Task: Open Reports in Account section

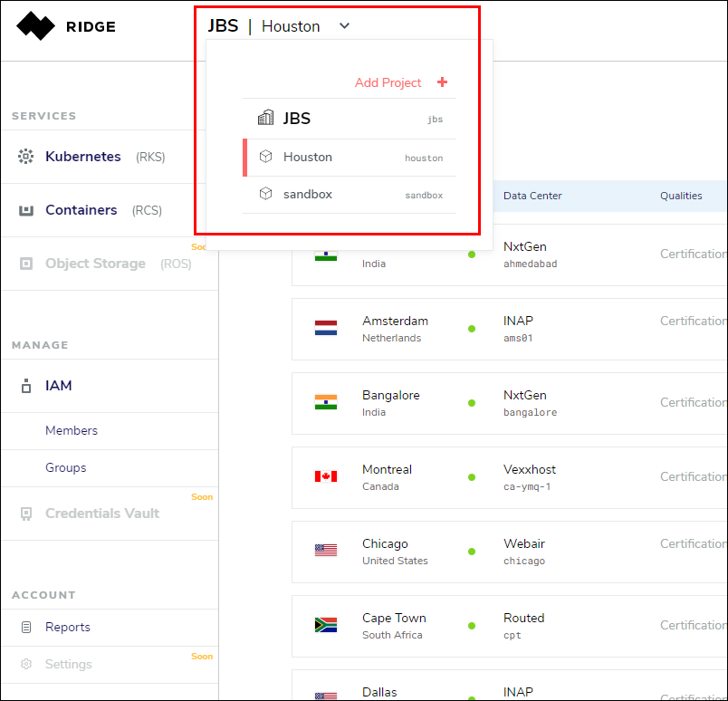Action: tap(68, 627)
